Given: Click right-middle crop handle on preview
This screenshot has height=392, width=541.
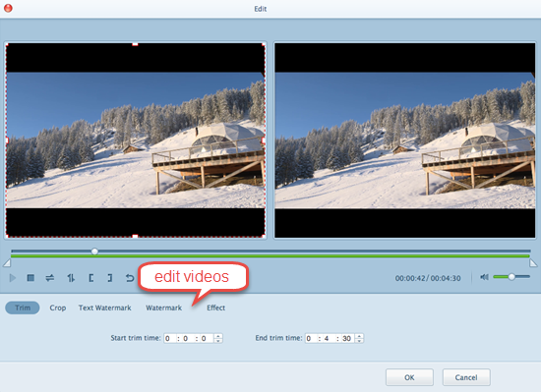Looking at the screenshot, I should tap(264, 140).
